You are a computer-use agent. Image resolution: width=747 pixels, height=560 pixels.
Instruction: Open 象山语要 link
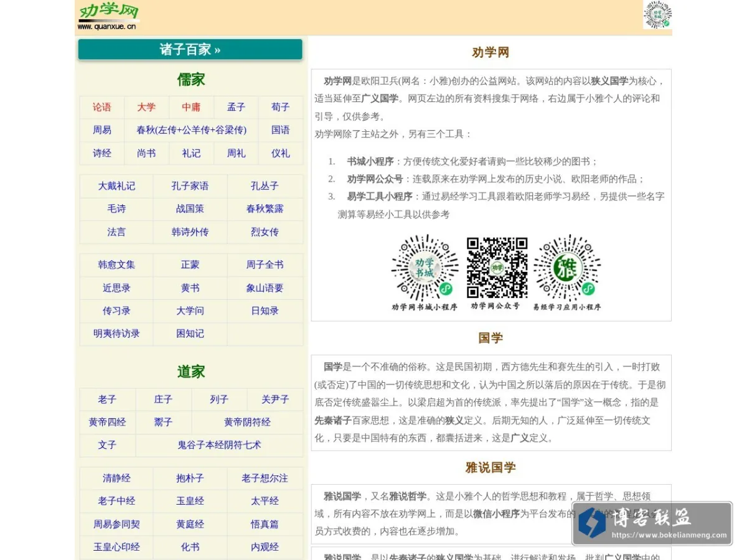pos(265,288)
